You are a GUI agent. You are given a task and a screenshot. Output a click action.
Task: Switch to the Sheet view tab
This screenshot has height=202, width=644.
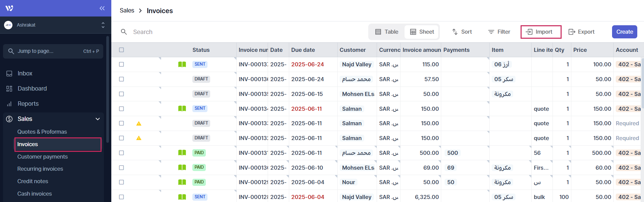422,32
